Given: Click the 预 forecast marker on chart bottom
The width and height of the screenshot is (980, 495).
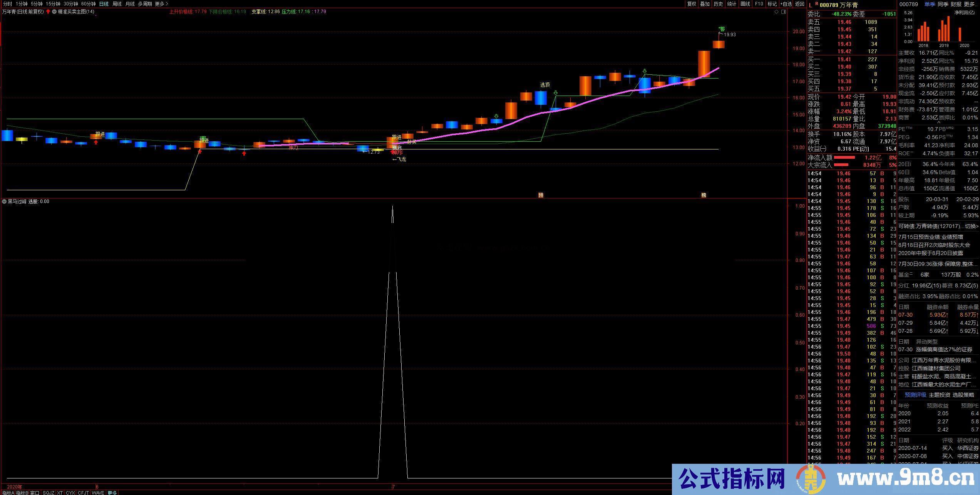Looking at the screenshot, I should tap(541, 195).
